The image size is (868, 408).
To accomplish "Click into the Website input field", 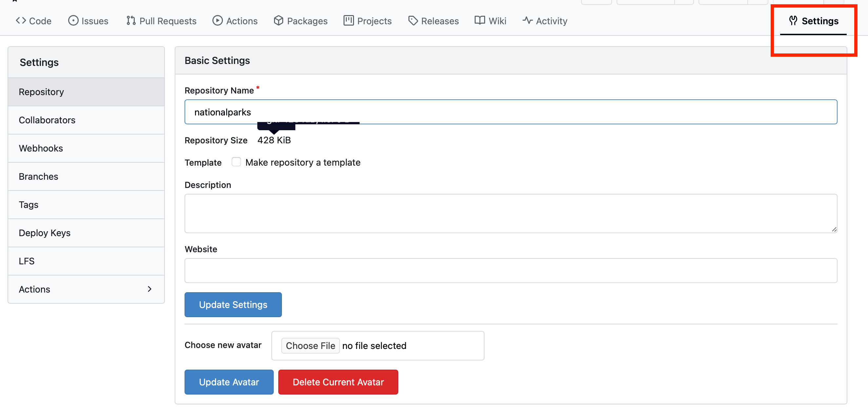I will click(x=510, y=271).
